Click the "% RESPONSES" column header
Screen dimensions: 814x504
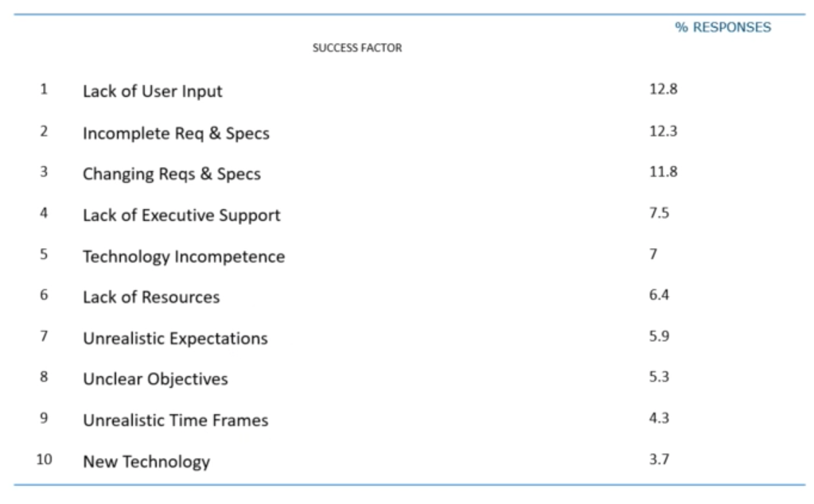coord(722,28)
